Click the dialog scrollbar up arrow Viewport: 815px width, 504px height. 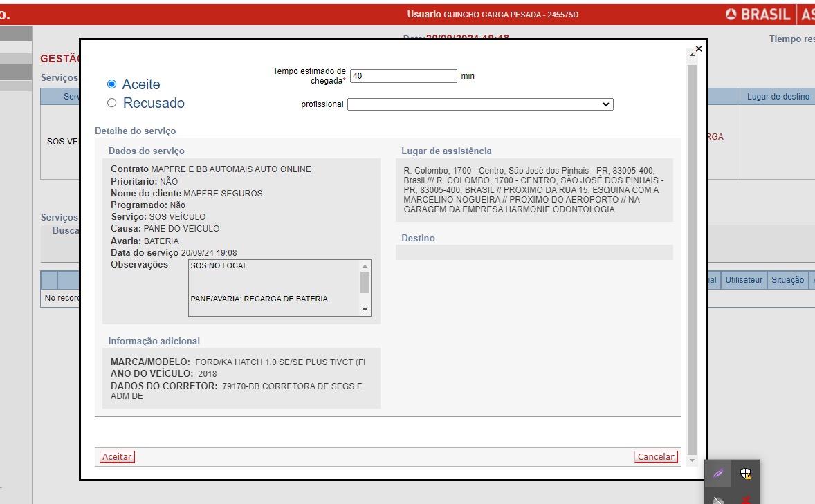tap(692, 55)
